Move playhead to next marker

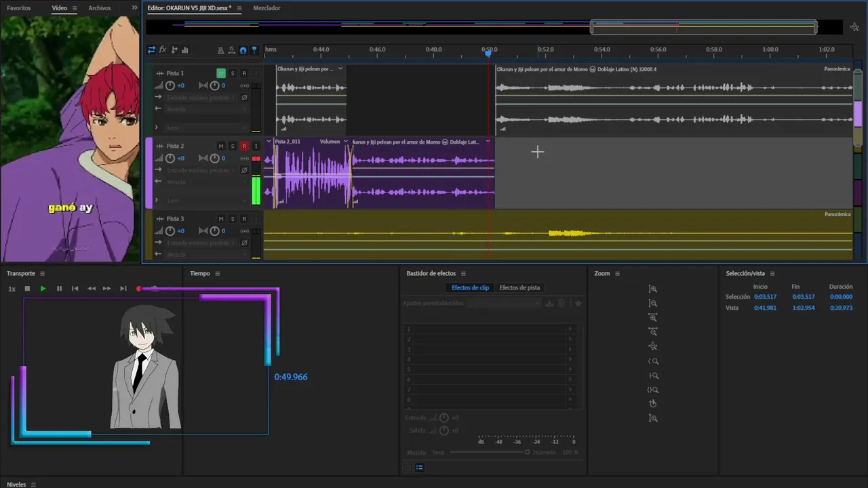click(x=123, y=289)
